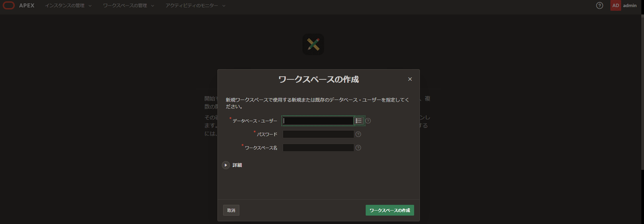Focus the ワークスペース名 input field
Image resolution: width=644 pixels, height=224 pixels.
coord(318,148)
